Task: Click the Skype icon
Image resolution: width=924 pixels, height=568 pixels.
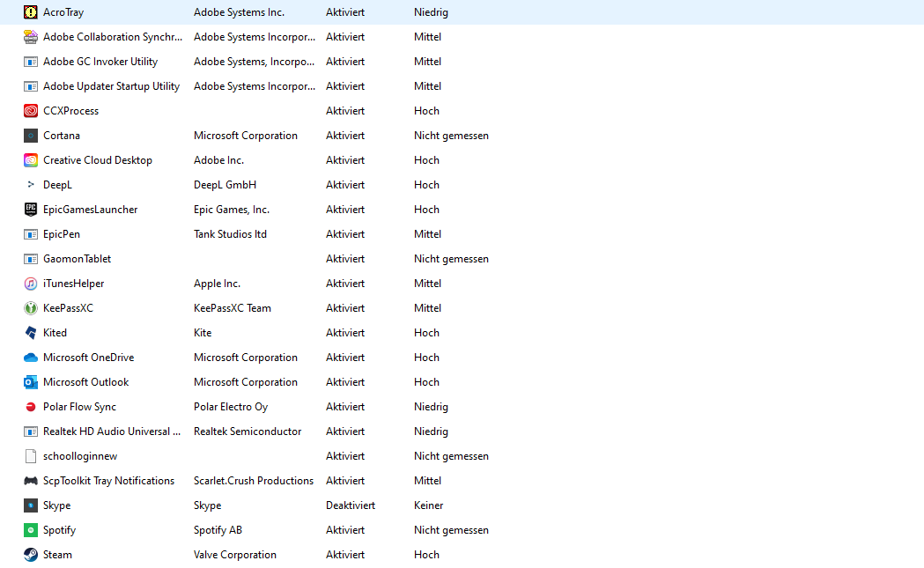Action: point(31,505)
